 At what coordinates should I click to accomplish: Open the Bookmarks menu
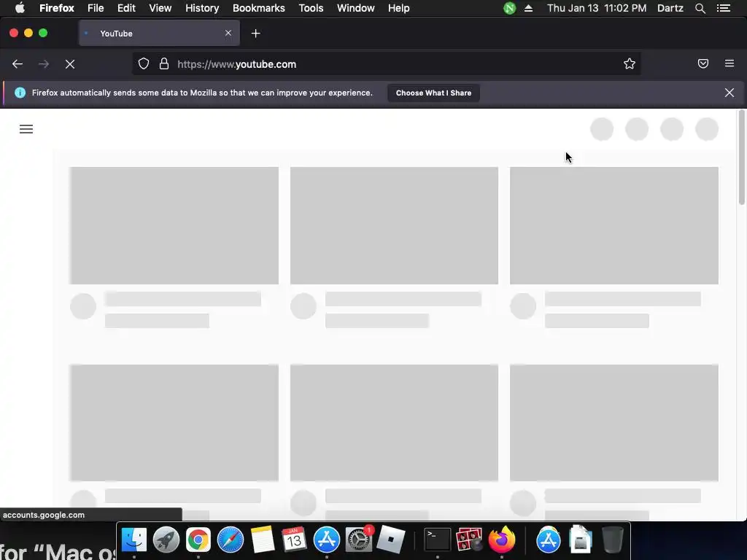click(259, 8)
